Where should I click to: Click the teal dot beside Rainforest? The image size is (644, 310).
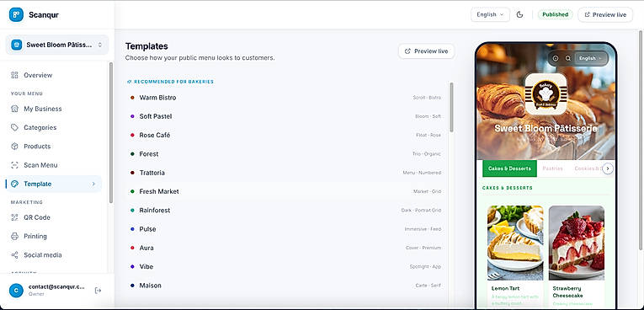pos(132,210)
